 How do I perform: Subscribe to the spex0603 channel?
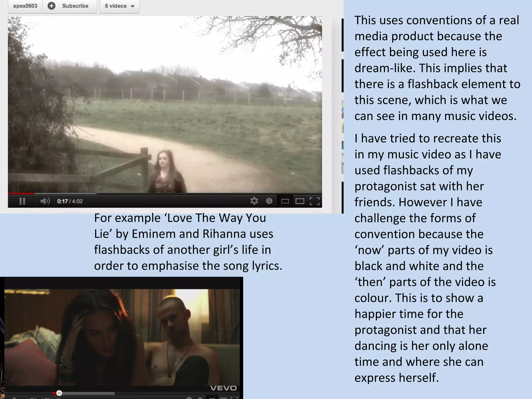75,6
